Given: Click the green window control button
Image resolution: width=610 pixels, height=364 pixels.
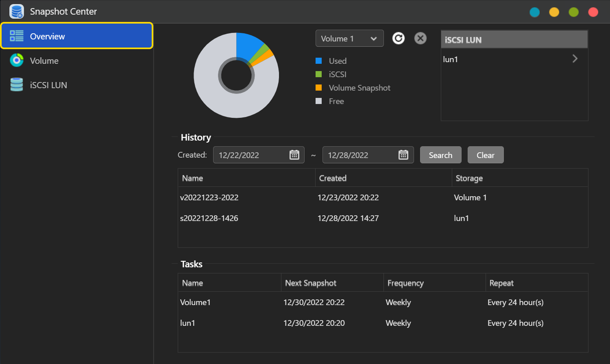Looking at the screenshot, I should tap(573, 12).
